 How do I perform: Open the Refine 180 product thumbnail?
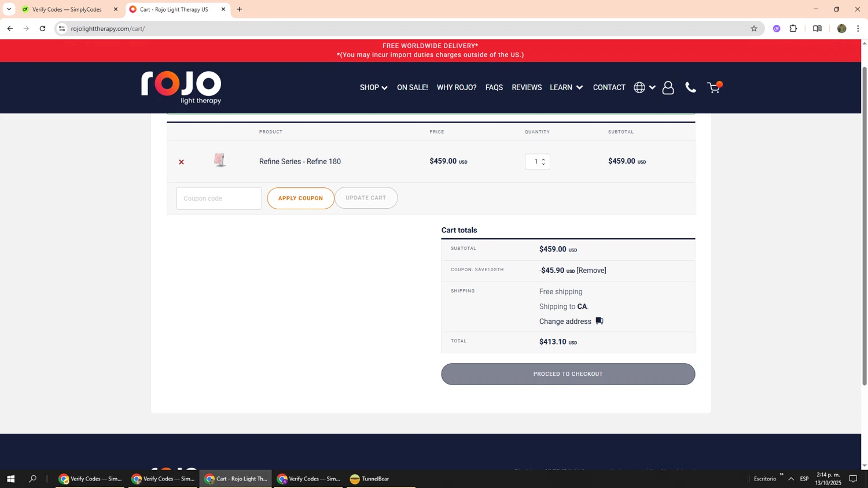[x=219, y=160]
